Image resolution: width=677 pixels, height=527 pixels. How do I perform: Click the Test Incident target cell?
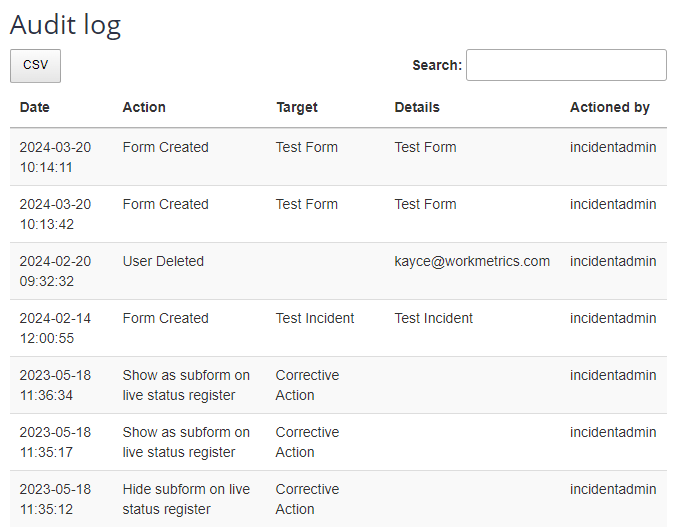[x=315, y=318]
